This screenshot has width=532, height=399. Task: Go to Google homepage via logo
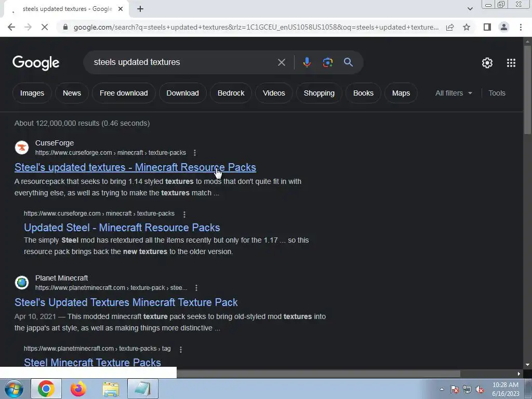coord(36,63)
